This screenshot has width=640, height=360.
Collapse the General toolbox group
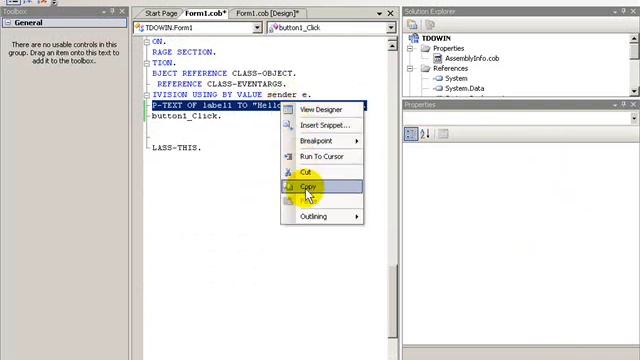point(8,23)
